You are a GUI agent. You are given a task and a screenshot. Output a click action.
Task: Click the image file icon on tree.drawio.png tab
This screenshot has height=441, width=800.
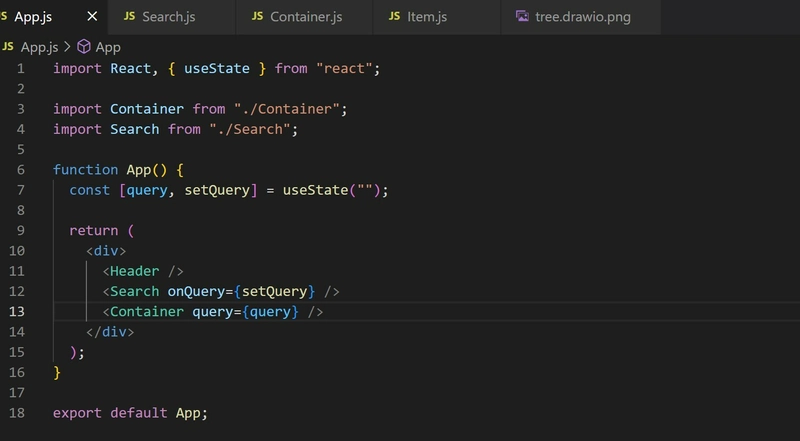tap(522, 16)
